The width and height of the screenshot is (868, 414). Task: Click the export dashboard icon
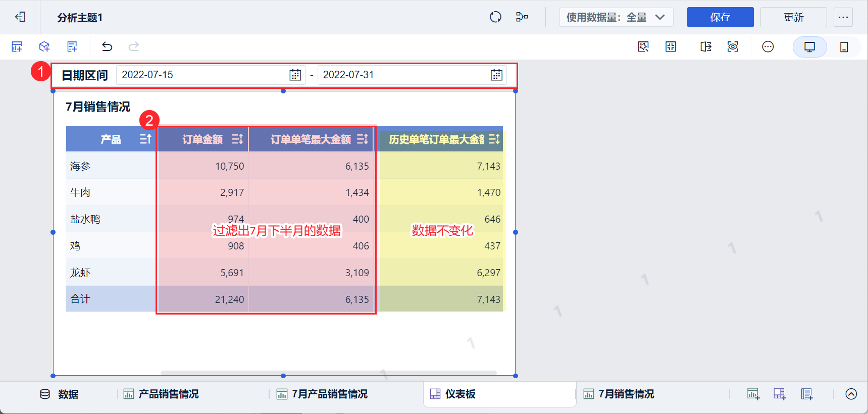pyautogui.click(x=706, y=47)
